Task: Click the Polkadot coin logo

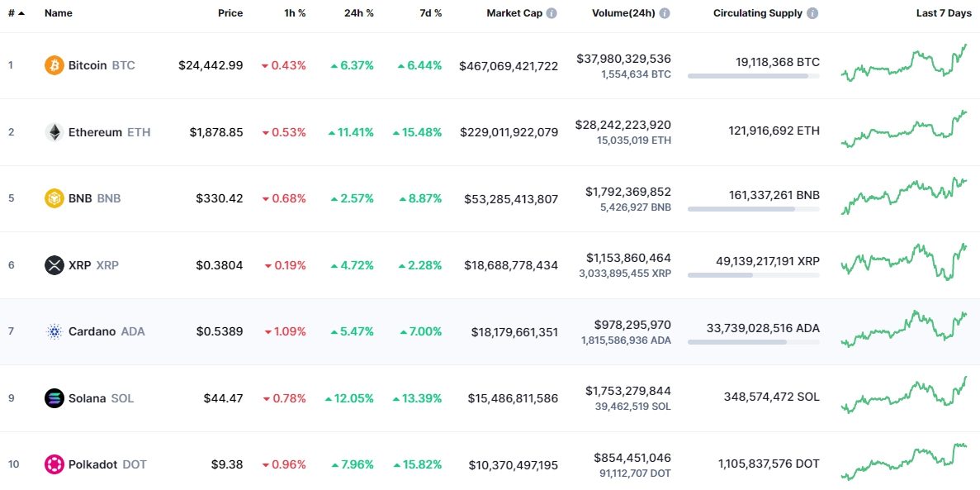Action: point(54,464)
